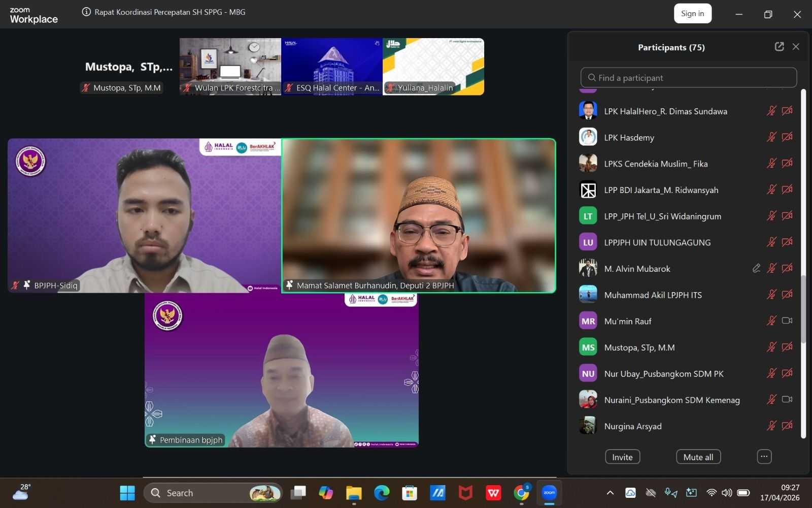Click the muted mic icon next to LPK Hasdemy

pos(771,137)
